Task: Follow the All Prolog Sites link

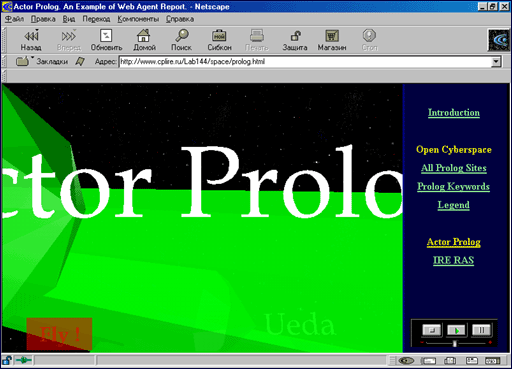Action: click(454, 168)
